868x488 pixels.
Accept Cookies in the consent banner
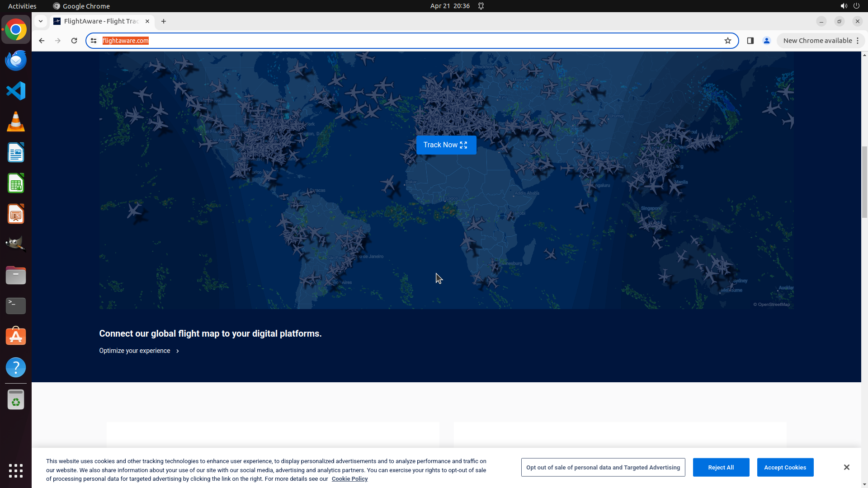coord(785,467)
